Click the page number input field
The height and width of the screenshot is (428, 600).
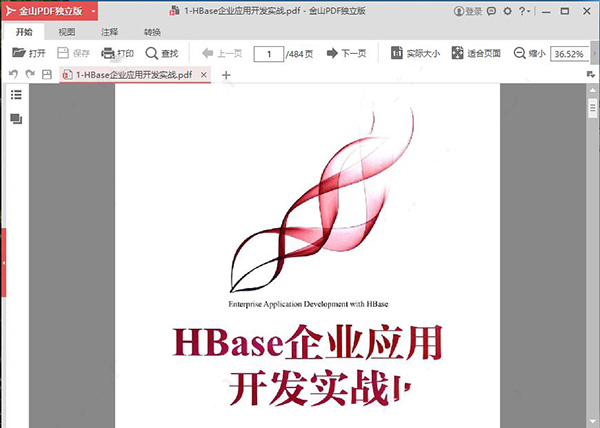(269, 54)
